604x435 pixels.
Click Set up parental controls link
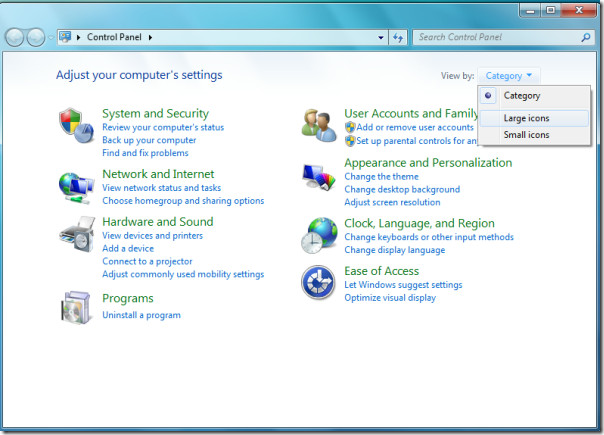point(416,141)
